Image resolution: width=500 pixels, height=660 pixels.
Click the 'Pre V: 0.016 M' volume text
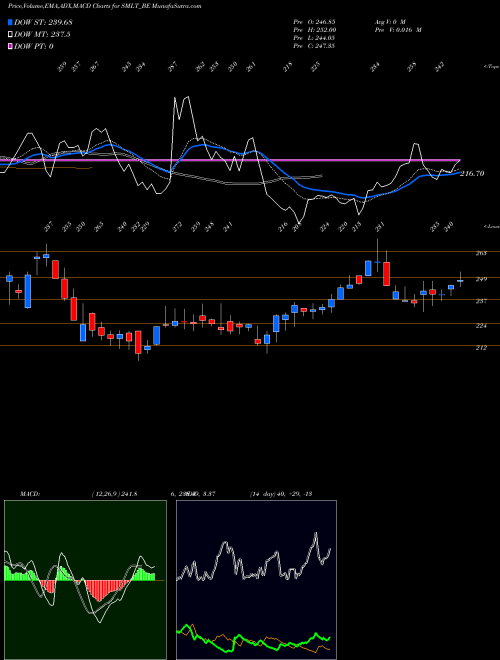pyautogui.click(x=398, y=30)
